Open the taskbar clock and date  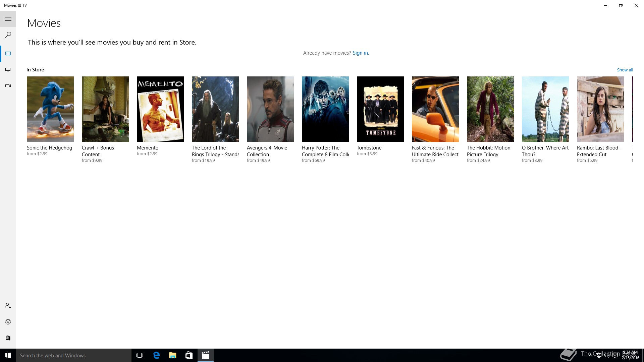point(630,355)
